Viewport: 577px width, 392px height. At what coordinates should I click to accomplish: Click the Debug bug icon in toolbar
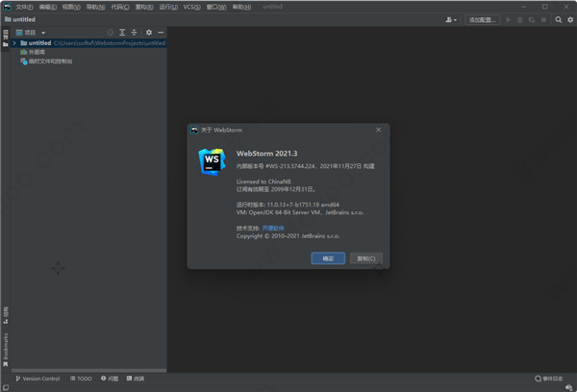point(520,20)
